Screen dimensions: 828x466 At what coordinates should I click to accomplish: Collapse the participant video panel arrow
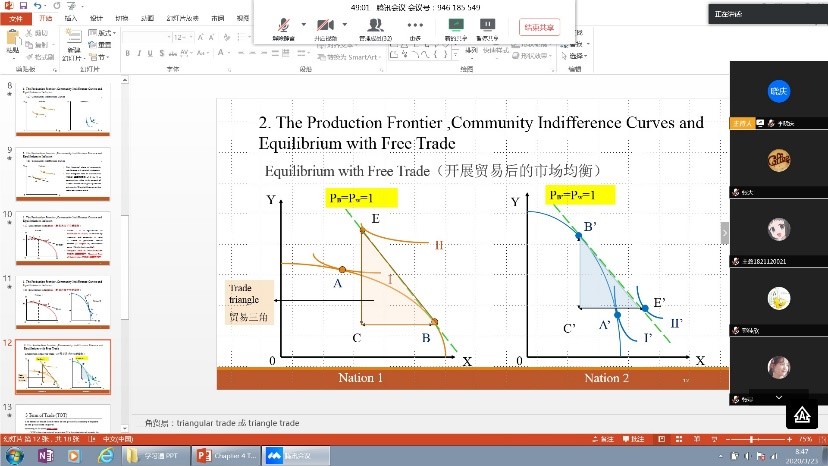tap(725, 232)
